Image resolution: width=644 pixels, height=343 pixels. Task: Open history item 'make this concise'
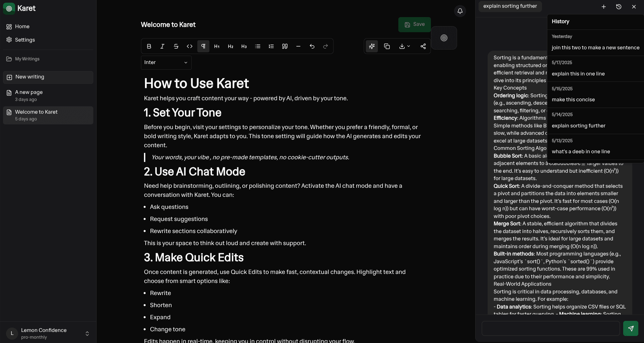click(x=595, y=100)
